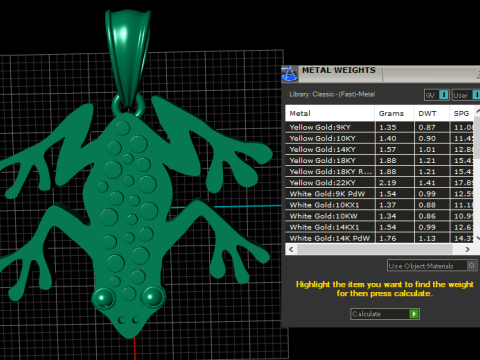Click the 0.87 DWT cell for 9KY

coord(432,127)
